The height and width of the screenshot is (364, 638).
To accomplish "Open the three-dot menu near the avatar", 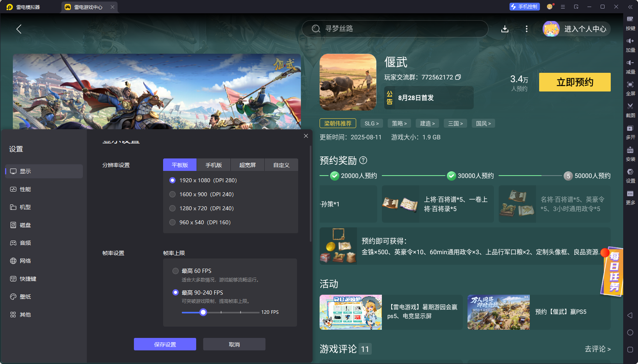I will (x=526, y=28).
